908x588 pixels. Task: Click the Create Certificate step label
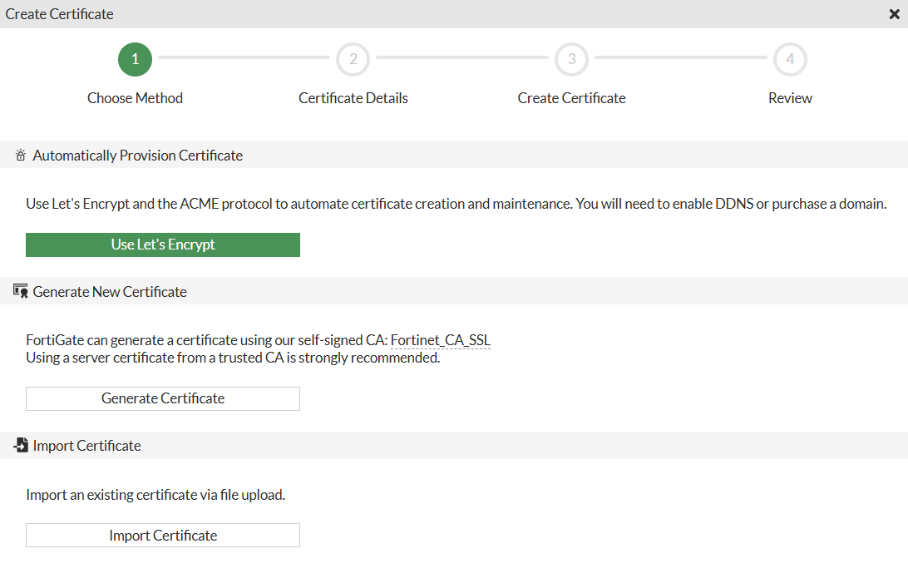pyautogui.click(x=571, y=98)
